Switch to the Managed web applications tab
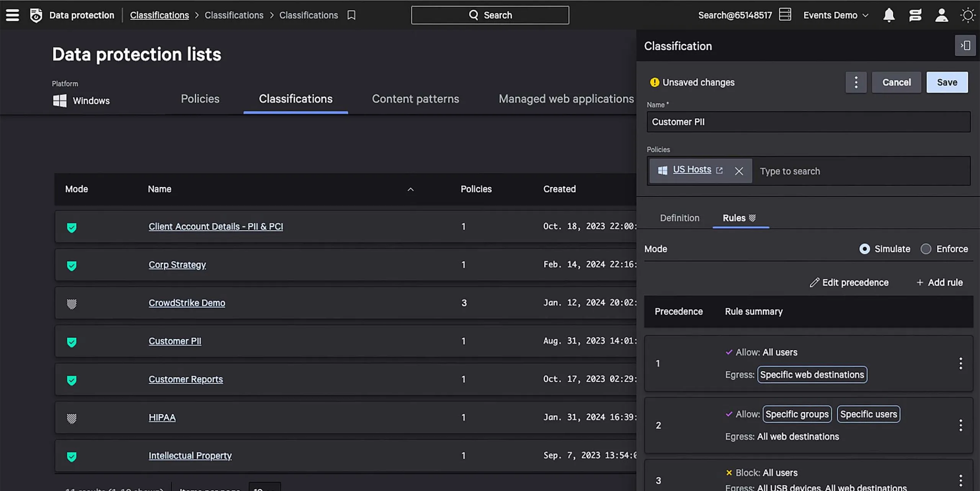Viewport: 980px width, 491px height. [566, 99]
